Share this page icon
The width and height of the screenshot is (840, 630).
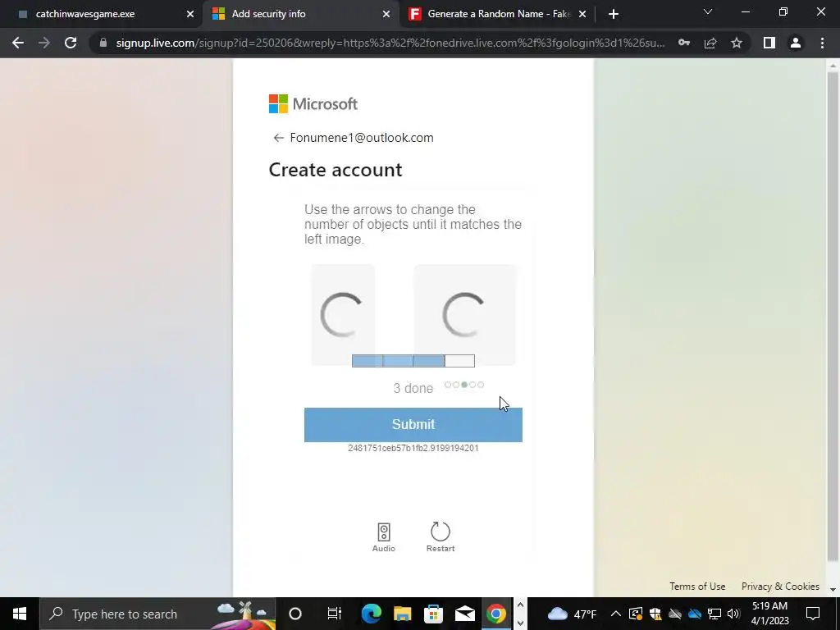pos(710,43)
